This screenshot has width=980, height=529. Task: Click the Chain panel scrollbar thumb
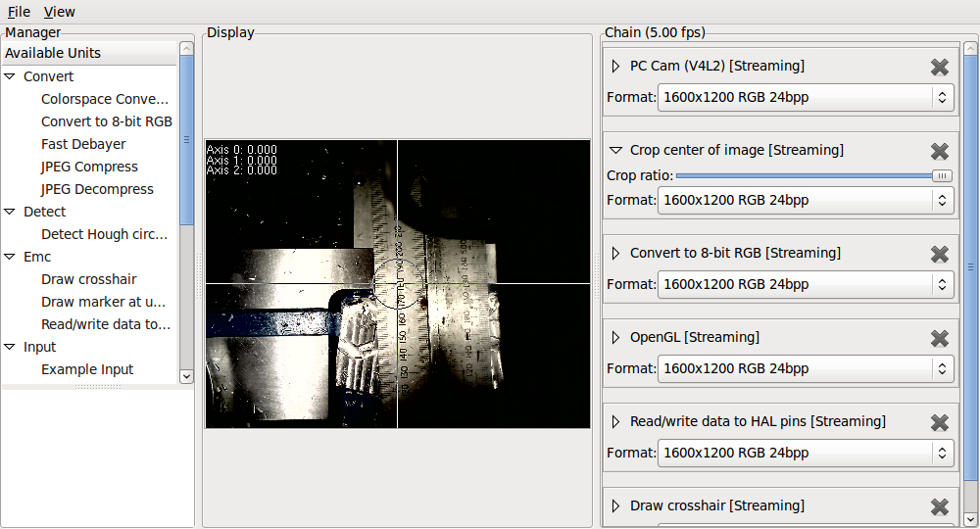970,268
